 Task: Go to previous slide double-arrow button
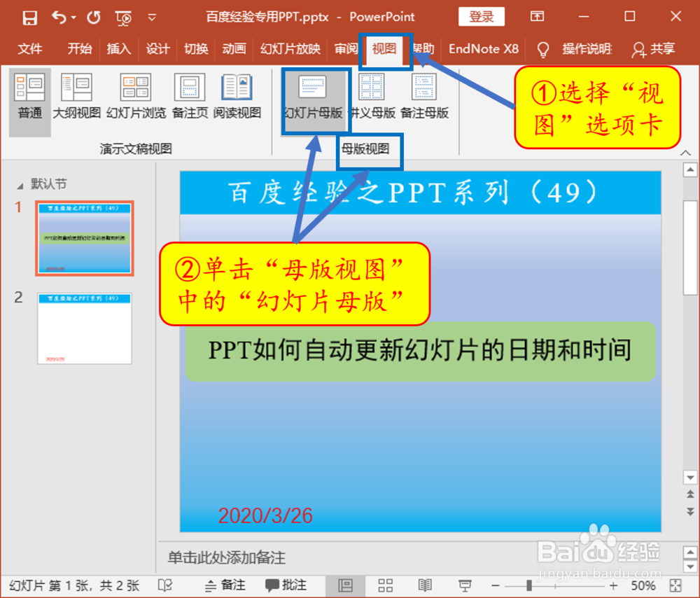(x=690, y=494)
